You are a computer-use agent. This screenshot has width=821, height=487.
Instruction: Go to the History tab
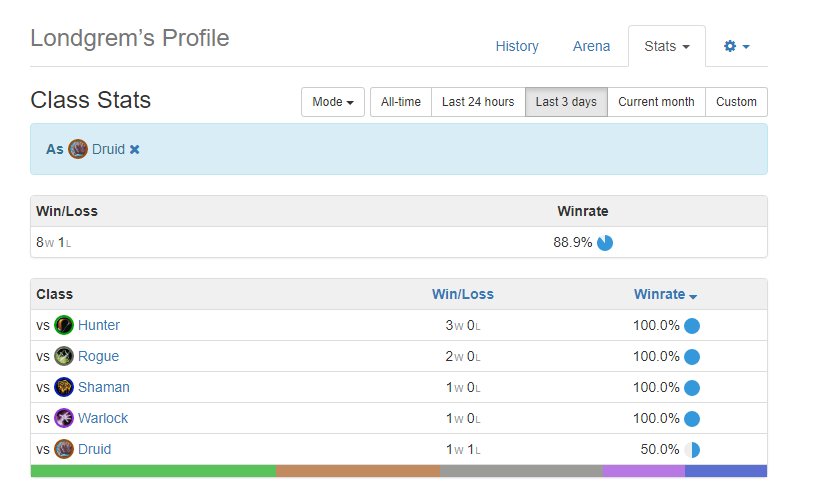point(517,46)
